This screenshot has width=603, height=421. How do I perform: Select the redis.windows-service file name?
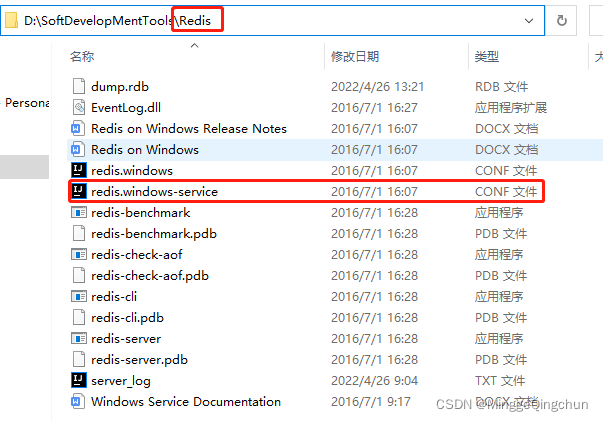[x=155, y=191]
